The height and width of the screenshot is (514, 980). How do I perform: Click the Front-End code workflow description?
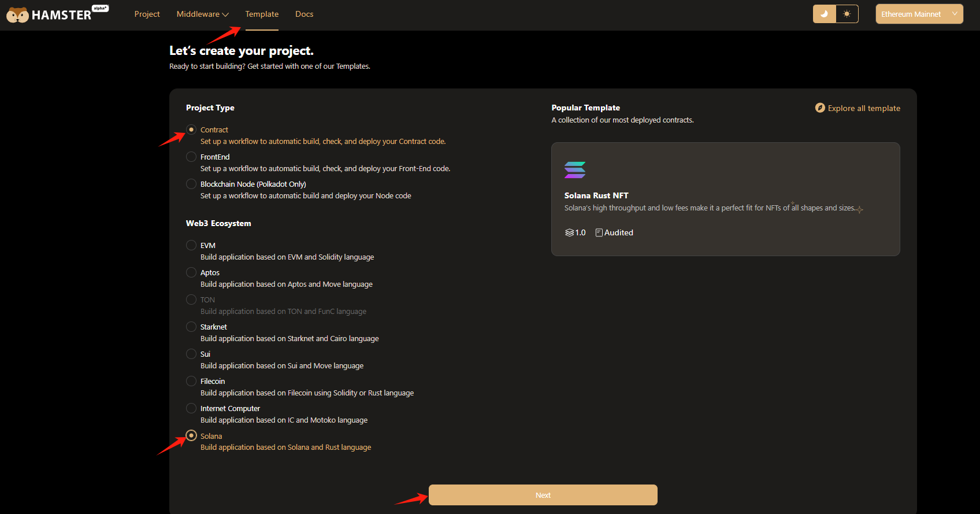[x=325, y=168]
